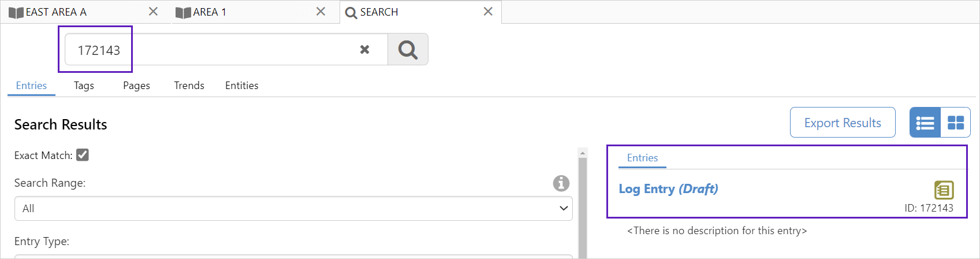The height and width of the screenshot is (259, 980).
Task: Open the Search Range dropdown
Action: [x=293, y=208]
